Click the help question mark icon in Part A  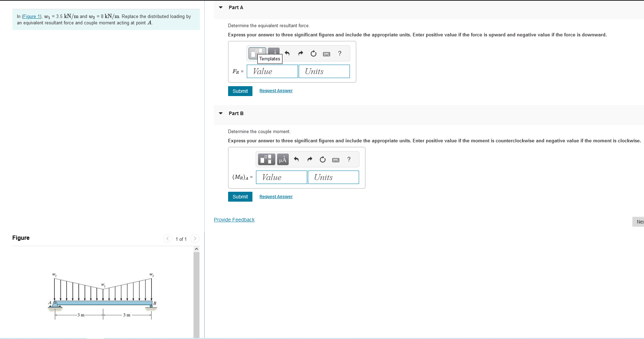(340, 53)
